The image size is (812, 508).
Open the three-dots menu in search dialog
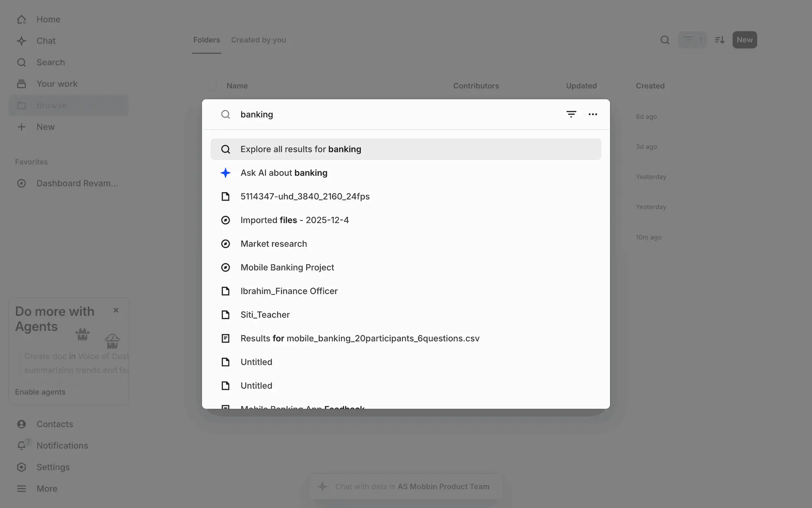[x=593, y=114]
